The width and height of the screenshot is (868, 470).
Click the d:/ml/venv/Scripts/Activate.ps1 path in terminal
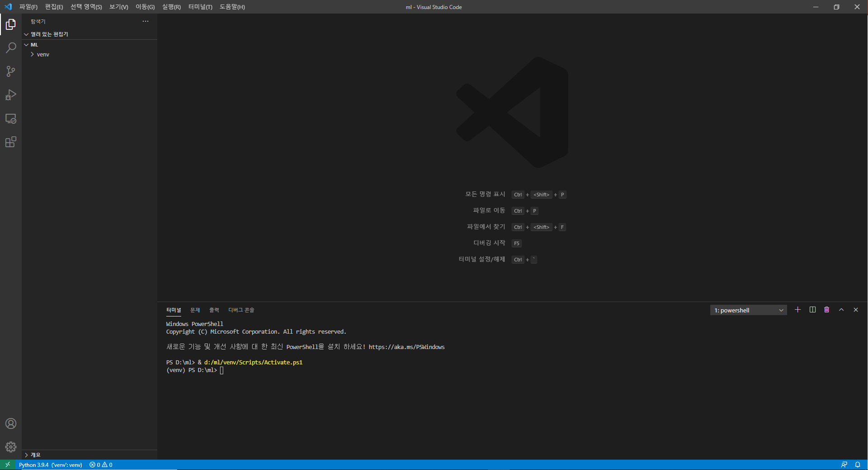[253, 362]
